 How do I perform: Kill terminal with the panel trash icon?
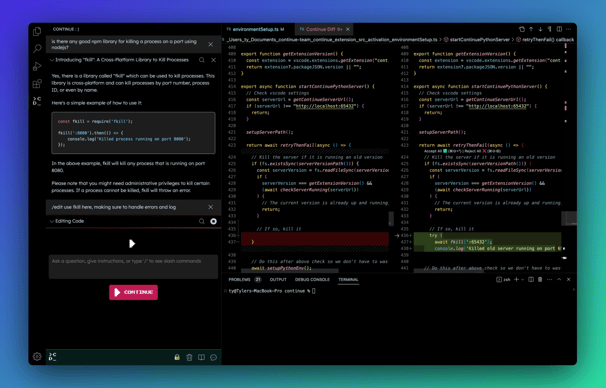click(x=540, y=279)
